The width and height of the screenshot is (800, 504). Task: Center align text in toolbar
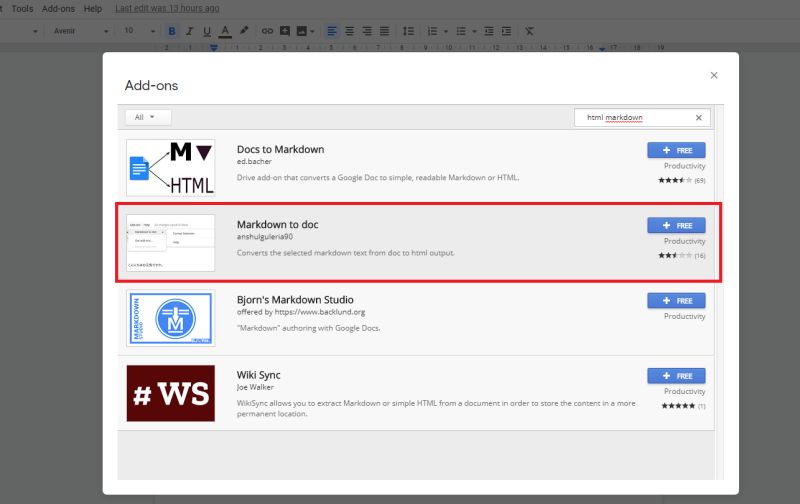coord(349,31)
